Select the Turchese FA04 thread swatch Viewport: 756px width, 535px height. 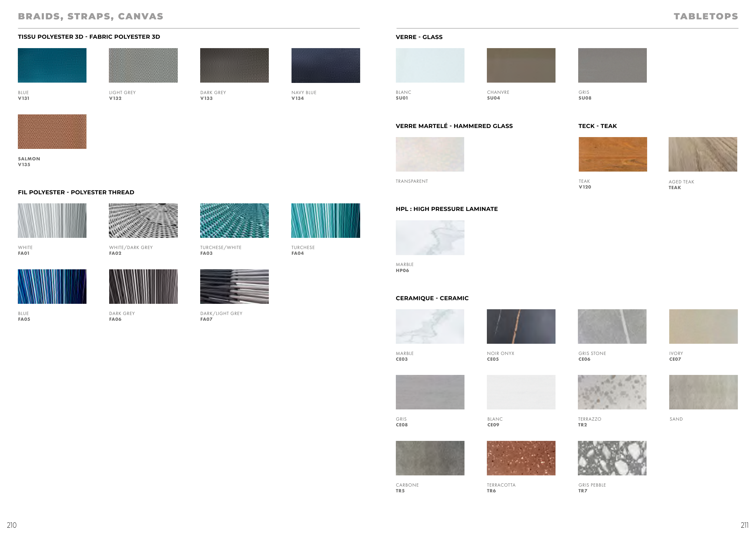pyautogui.click(x=325, y=220)
